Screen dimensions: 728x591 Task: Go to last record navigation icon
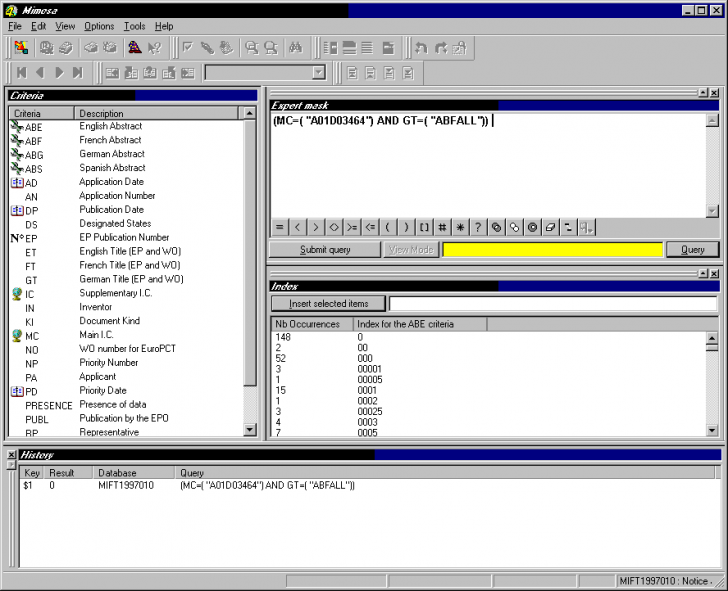point(78,73)
